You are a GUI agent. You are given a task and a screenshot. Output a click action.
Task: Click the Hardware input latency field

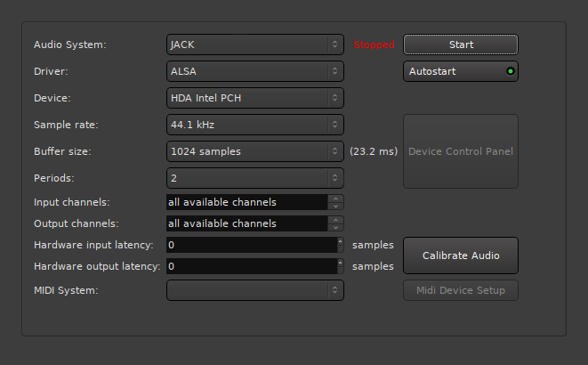pos(249,245)
